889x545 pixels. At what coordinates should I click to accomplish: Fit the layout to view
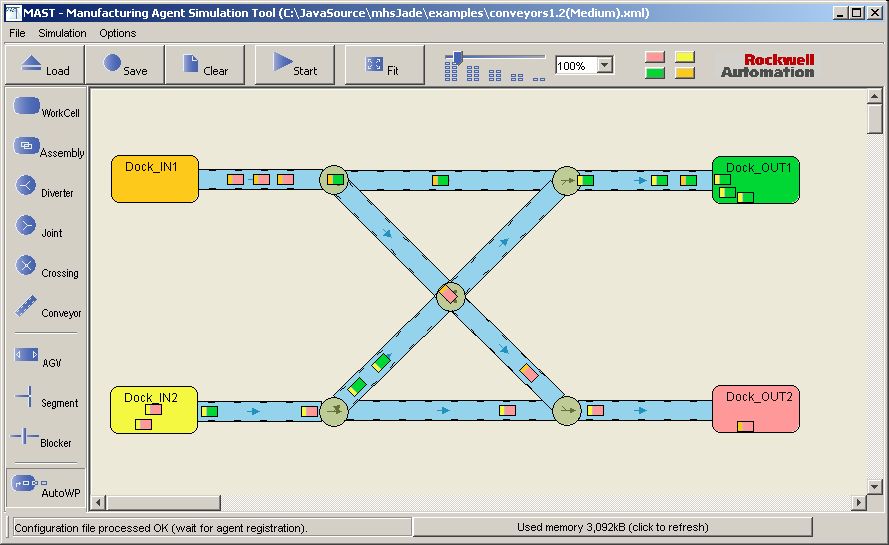point(384,65)
